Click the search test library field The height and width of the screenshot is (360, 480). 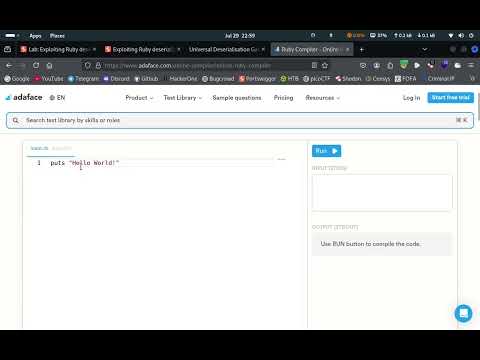point(240,120)
